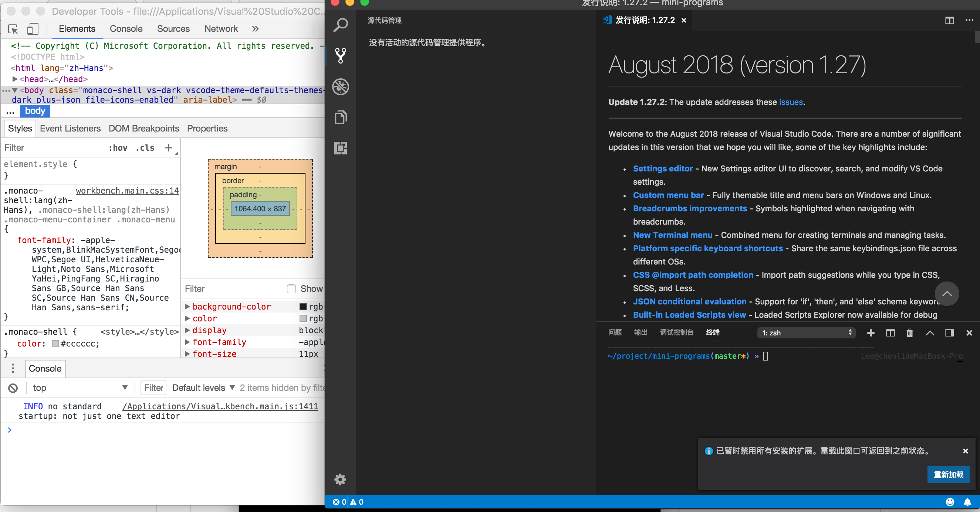This screenshot has width=980, height=512.
Task: Enable the Show checkbox in computed styles
Action: click(291, 289)
